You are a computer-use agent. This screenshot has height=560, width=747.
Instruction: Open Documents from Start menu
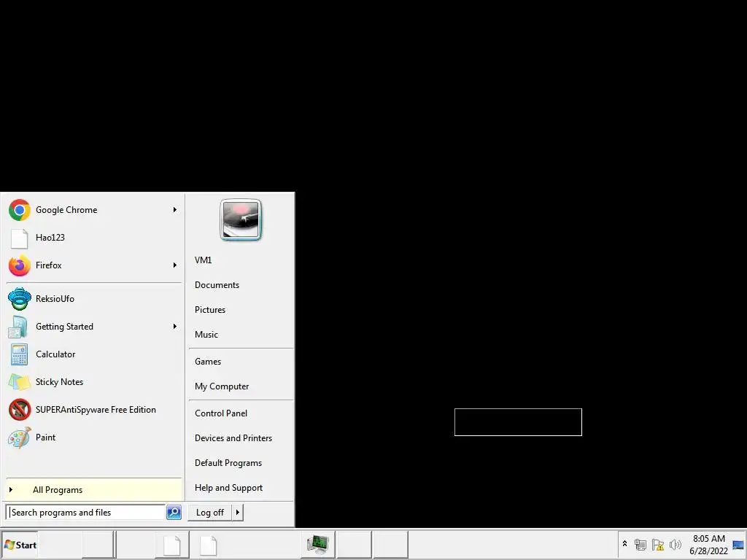coord(217,285)
